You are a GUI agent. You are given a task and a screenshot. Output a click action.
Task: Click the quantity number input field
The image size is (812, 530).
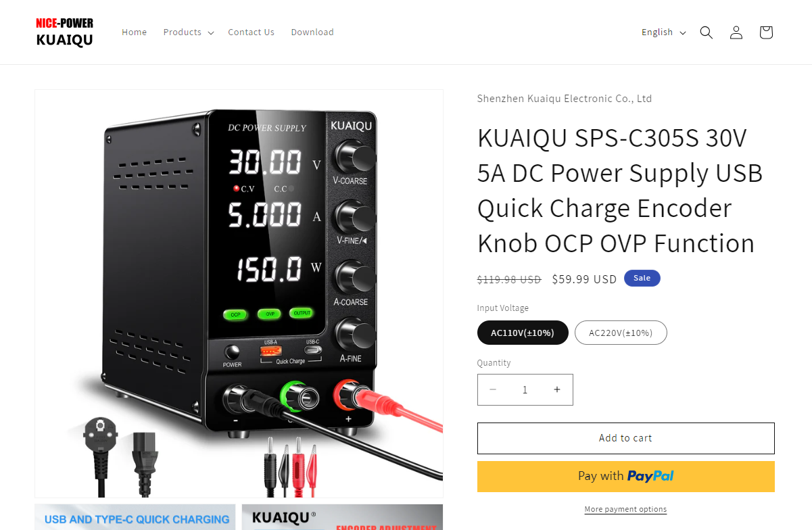pyautogui.click(x=525, y=389)
